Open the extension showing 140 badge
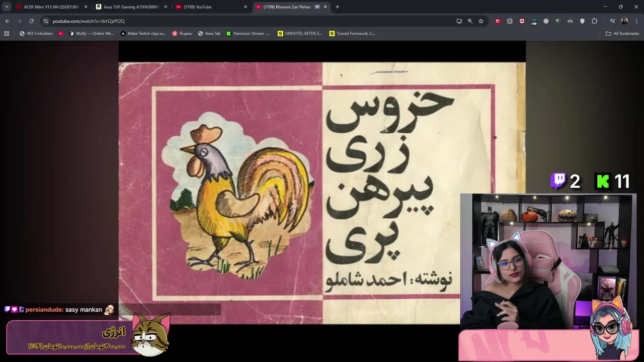 (534, 22)
